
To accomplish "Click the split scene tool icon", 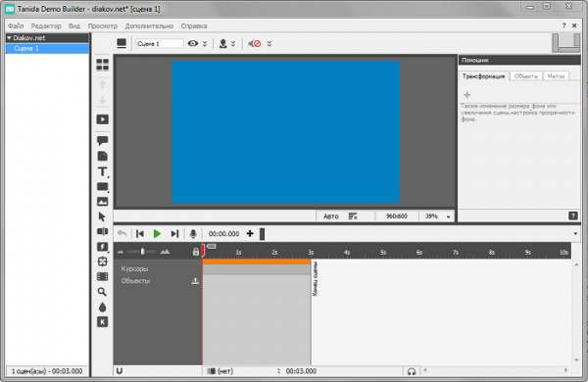I will (102, 232).
